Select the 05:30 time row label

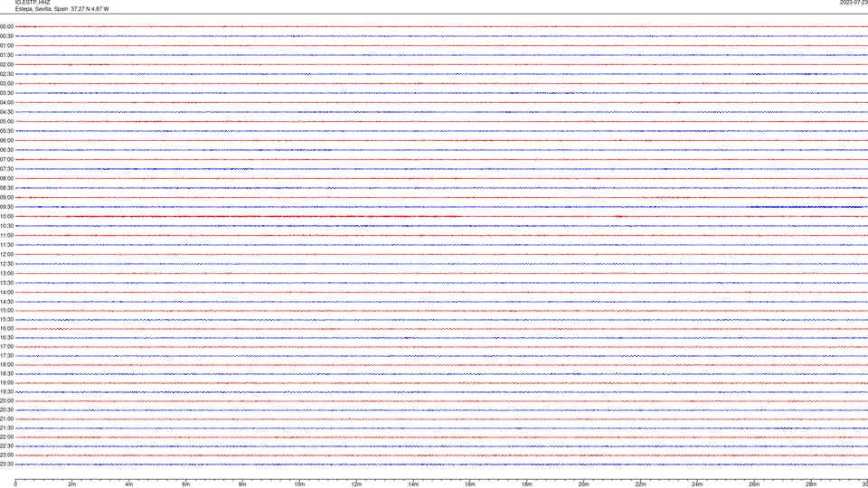6,131
